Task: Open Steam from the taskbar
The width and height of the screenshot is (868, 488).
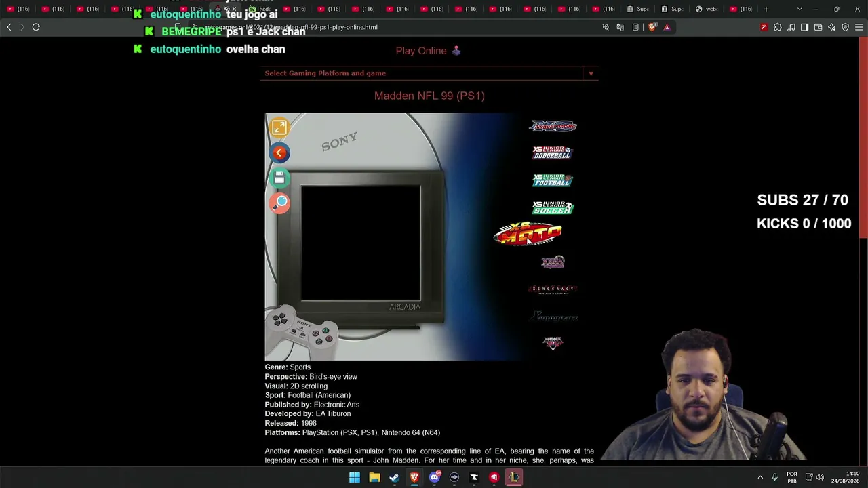Action: pyautogui.click(x=394, y=477)
